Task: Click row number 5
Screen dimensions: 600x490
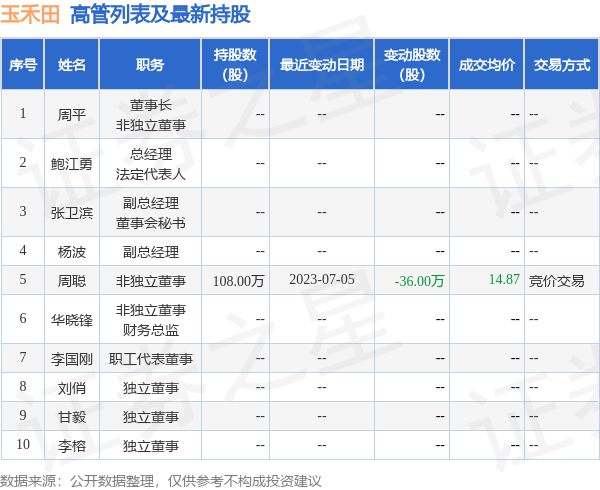Action: click(x=23, y=279)
